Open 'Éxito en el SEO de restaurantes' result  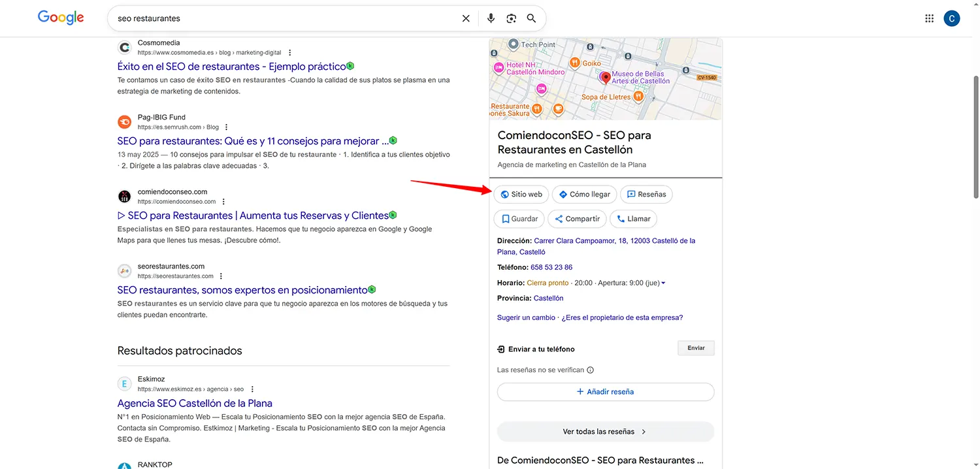(231, 67)
